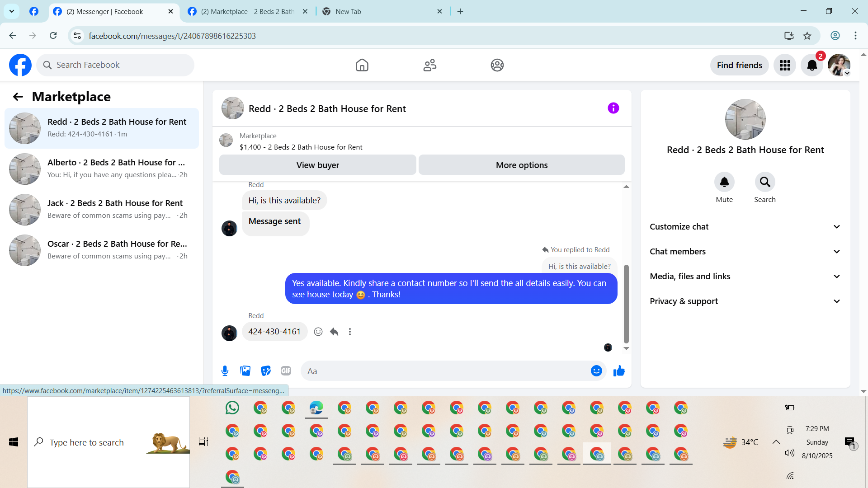Expand Customize chat section
Viewport: 868px width, 488px height.
click(745, 227)
